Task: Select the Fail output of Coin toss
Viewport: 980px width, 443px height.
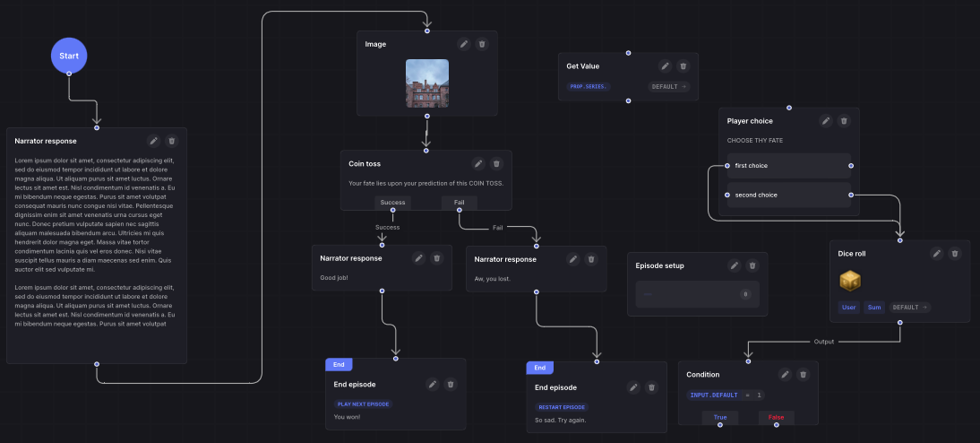Action: point(459,203)
